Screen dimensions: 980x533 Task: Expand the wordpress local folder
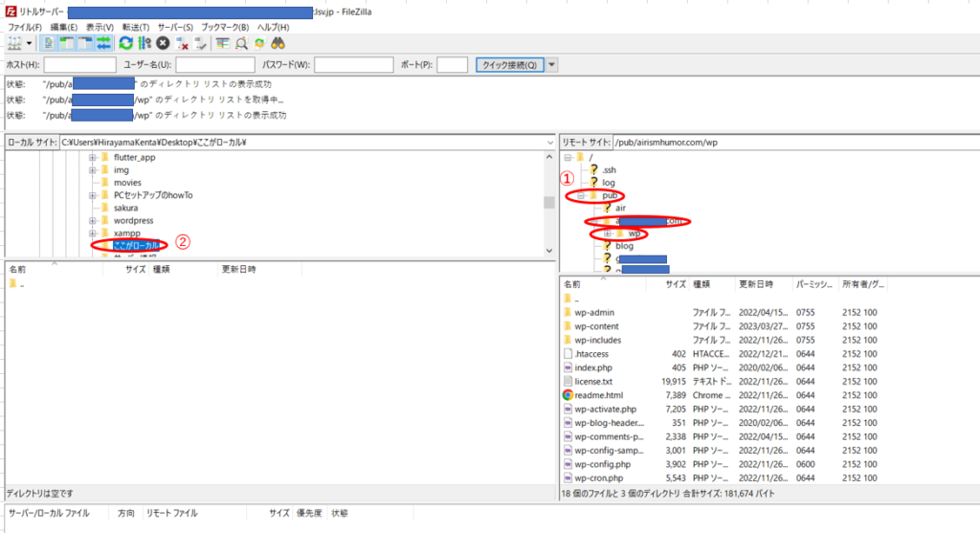click(x=93, y=221)
